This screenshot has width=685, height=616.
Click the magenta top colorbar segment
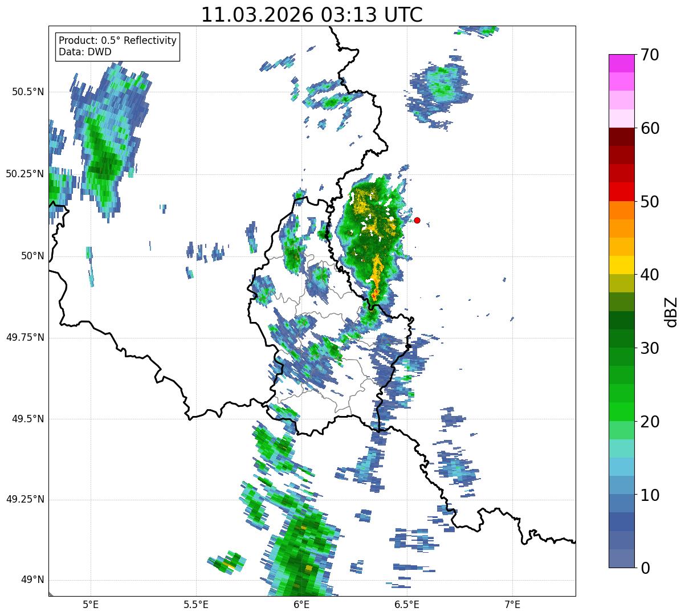pyautogui.click(x=622, y=63)
